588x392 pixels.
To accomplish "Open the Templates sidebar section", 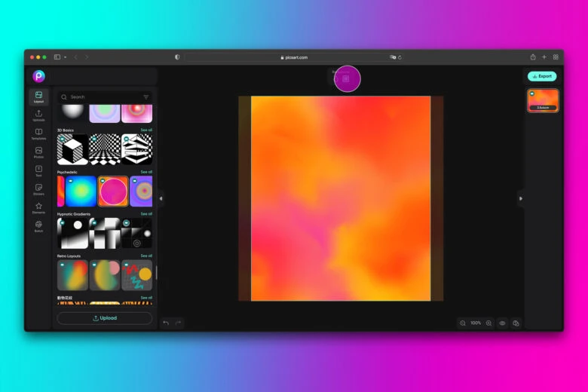I will (38, 133).
